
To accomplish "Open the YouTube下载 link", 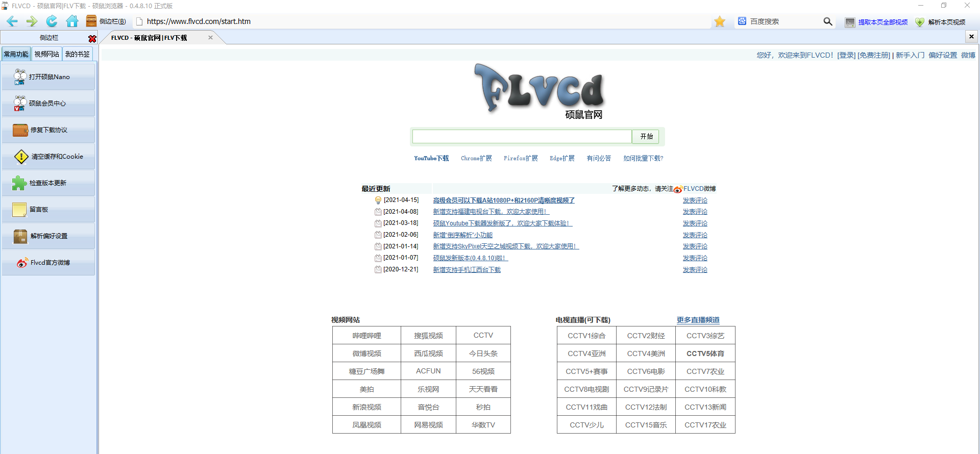I will tap(431, 159).
